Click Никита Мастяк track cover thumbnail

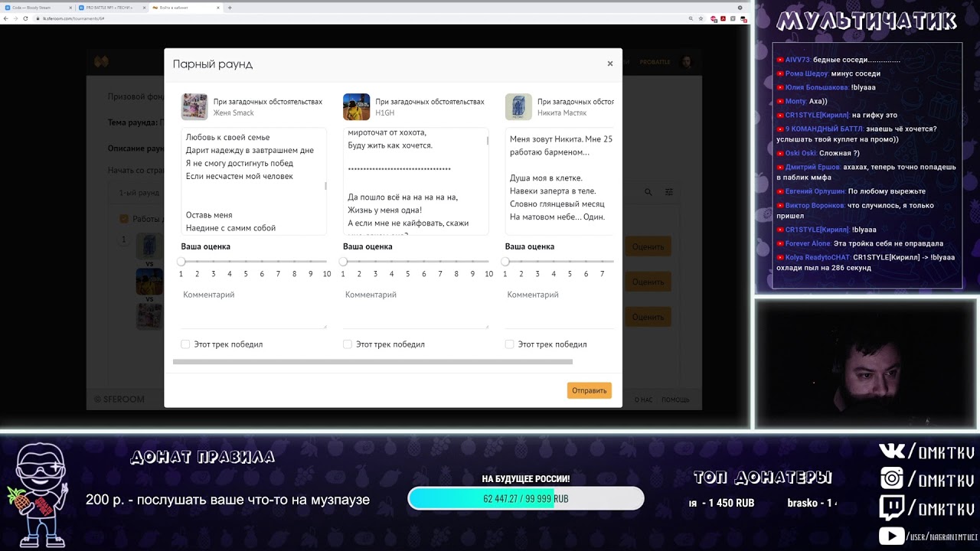click(518, 107)
